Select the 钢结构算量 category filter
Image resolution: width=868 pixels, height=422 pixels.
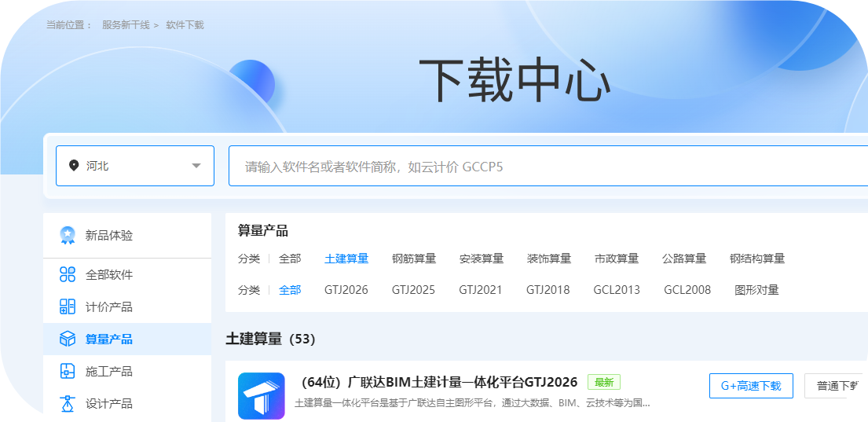tap(757, 259)
